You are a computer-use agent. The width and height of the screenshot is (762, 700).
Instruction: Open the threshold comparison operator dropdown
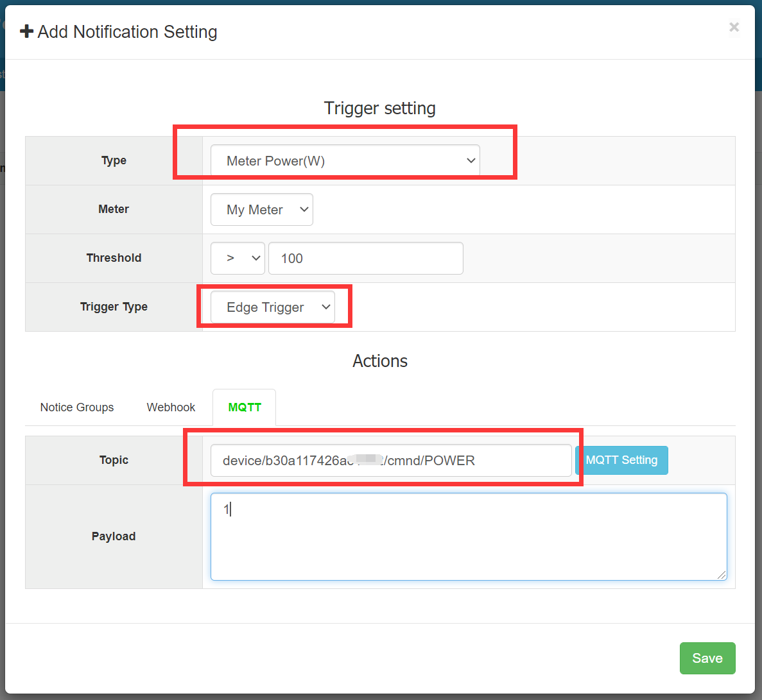pyautogui.click(x=238, y=258)
